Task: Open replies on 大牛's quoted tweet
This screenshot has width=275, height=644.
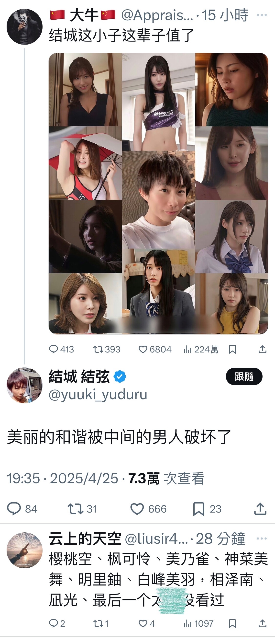Action: tap(61, 349)
